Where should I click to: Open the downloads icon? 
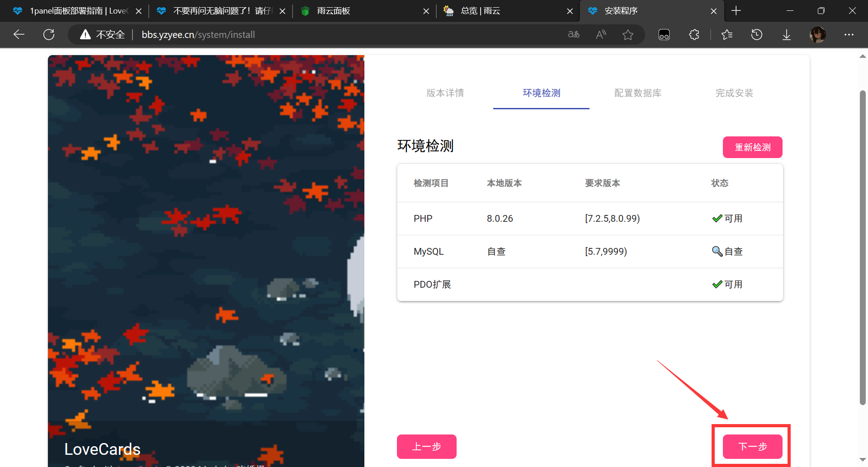787,35
